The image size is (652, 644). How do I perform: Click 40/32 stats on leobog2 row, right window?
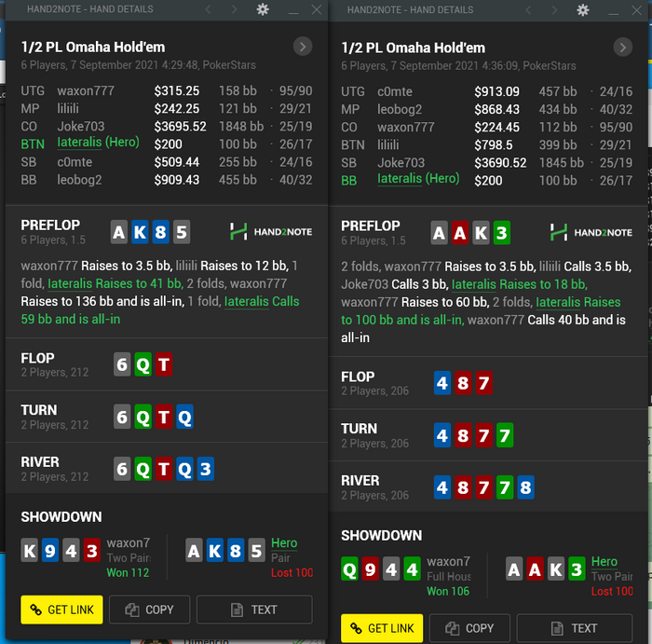[x=616, y=109]
